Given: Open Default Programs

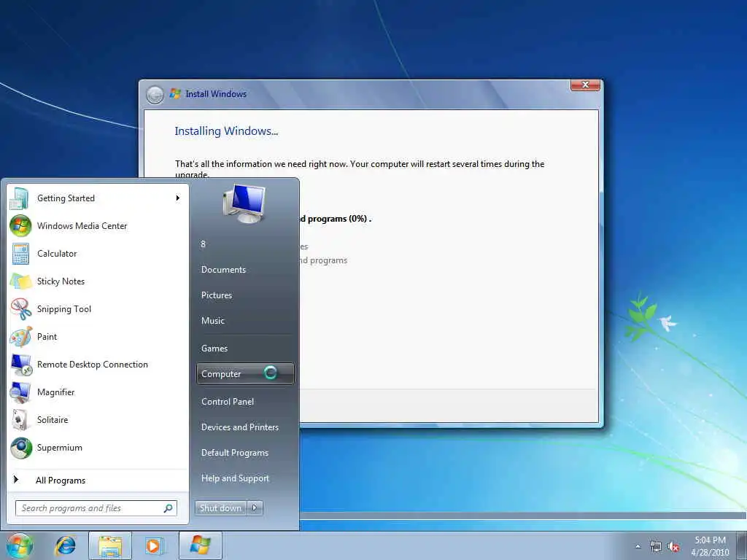Looking at the screenshot, I should [x=245, y=453].
